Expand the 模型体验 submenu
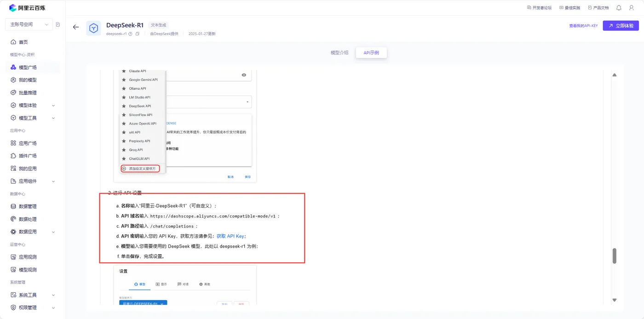Viewport: 644px width, 319px height. (x=53, y=105)
